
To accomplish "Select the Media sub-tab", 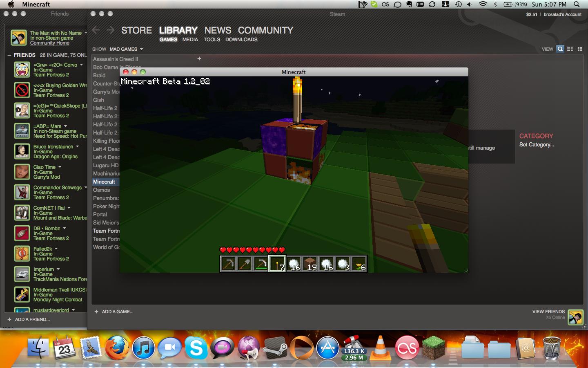I will pyautogui.click(x=190, y=40).
